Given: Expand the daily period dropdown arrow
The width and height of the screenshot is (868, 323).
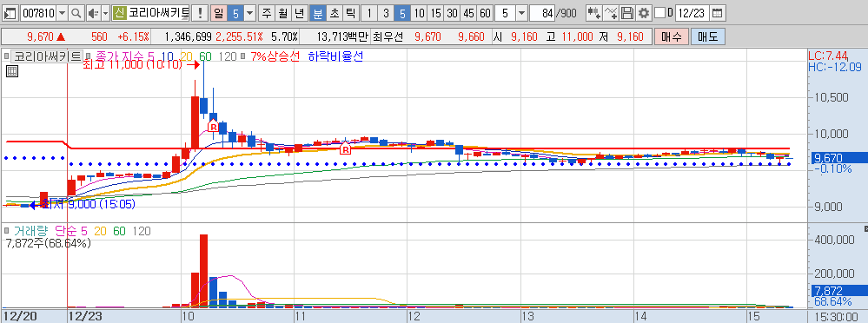Looking at the screenshot, I should pyautogui.click(x=250, y=13).
